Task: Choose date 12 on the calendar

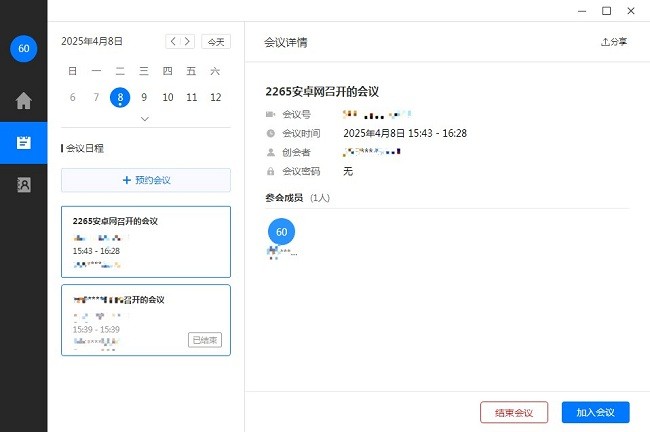Action: [215, 97]
